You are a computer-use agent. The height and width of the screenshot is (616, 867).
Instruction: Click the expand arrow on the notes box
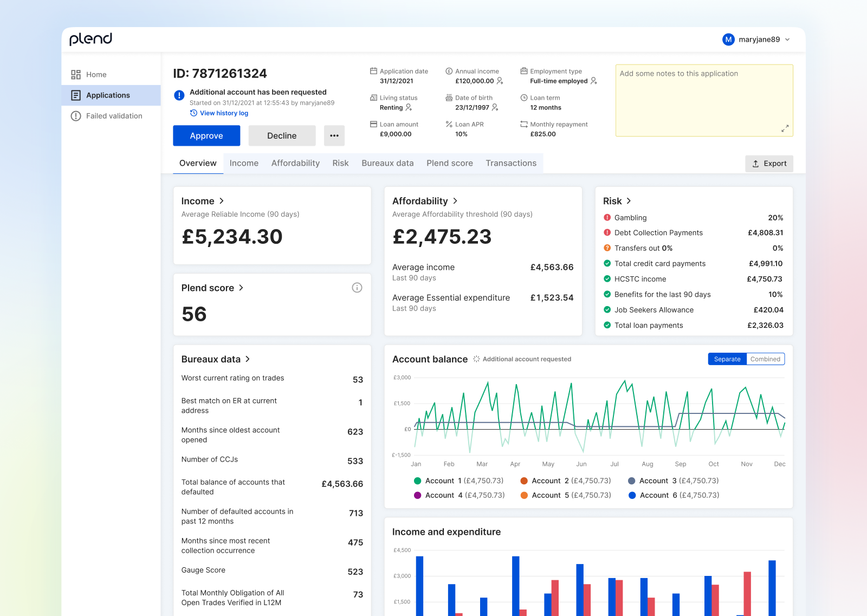(785, 128)
